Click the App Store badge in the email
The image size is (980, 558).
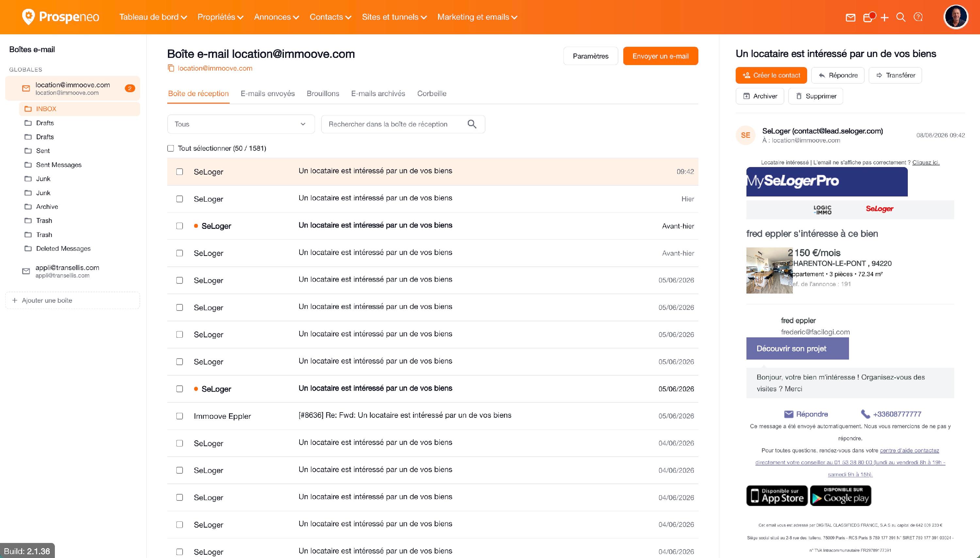click(x=777, y=496)
